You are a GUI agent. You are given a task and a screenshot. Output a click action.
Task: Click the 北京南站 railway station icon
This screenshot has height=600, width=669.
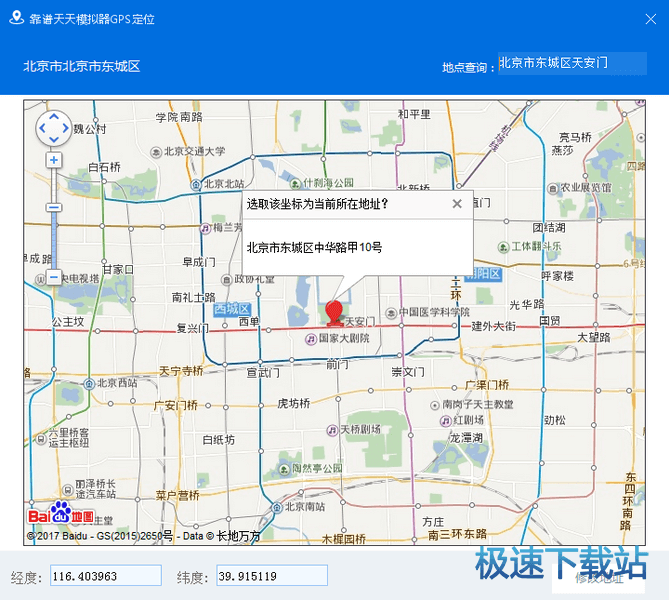(x=277, y=507)
